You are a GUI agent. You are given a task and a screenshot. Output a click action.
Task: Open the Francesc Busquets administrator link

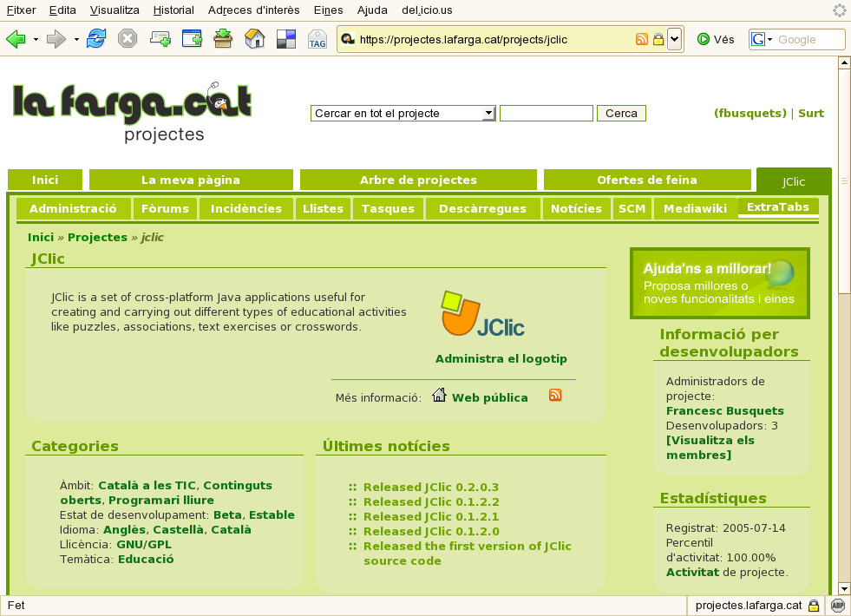click(724, 411)
